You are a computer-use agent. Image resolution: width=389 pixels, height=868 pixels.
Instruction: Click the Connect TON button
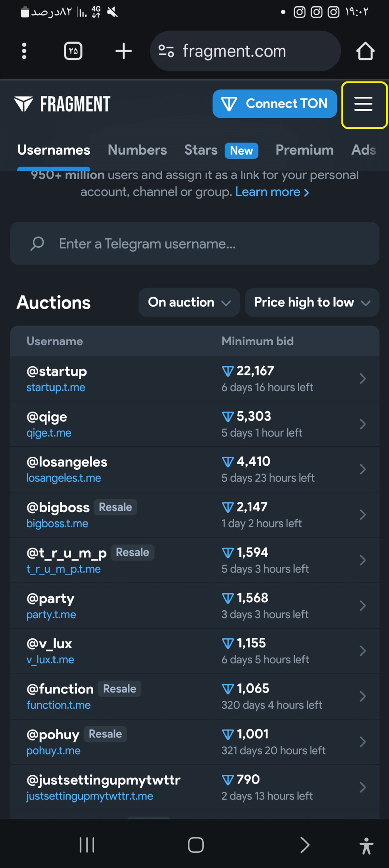tap(275, 104)
